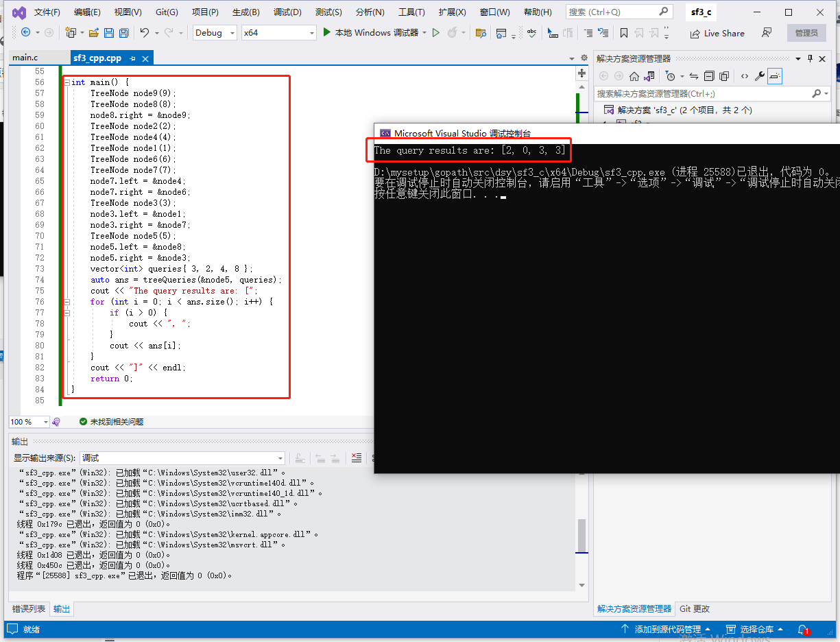Click the Undo arrow icon
The width and height of the screenshot is (840, 642).
click(144, 32)
